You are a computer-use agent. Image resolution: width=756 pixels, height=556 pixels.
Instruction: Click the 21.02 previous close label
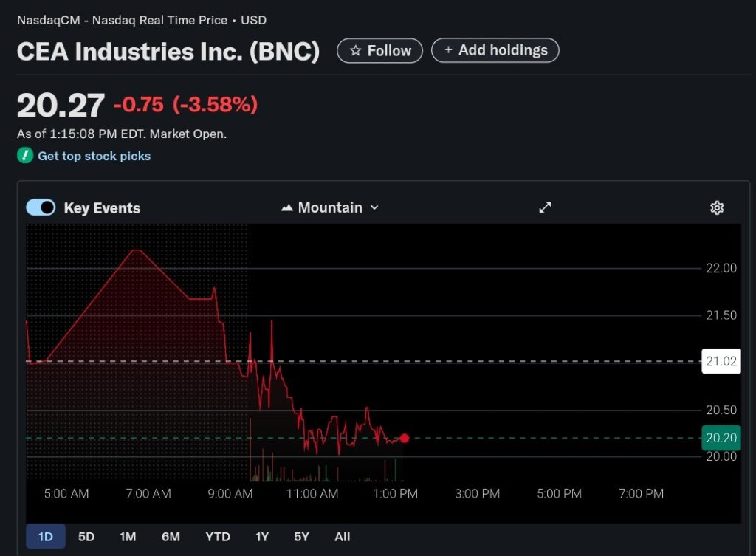pos(721,361)
